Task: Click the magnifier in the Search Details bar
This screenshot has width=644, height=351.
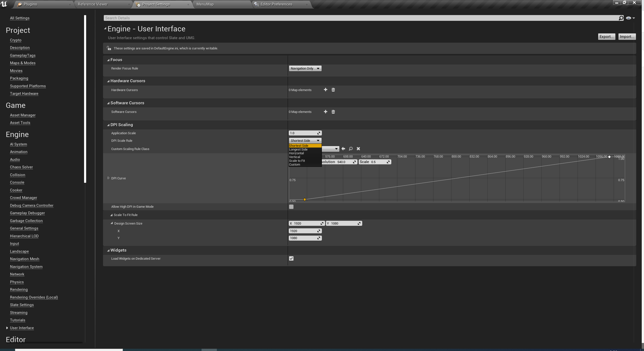Action: coord(621,18)
